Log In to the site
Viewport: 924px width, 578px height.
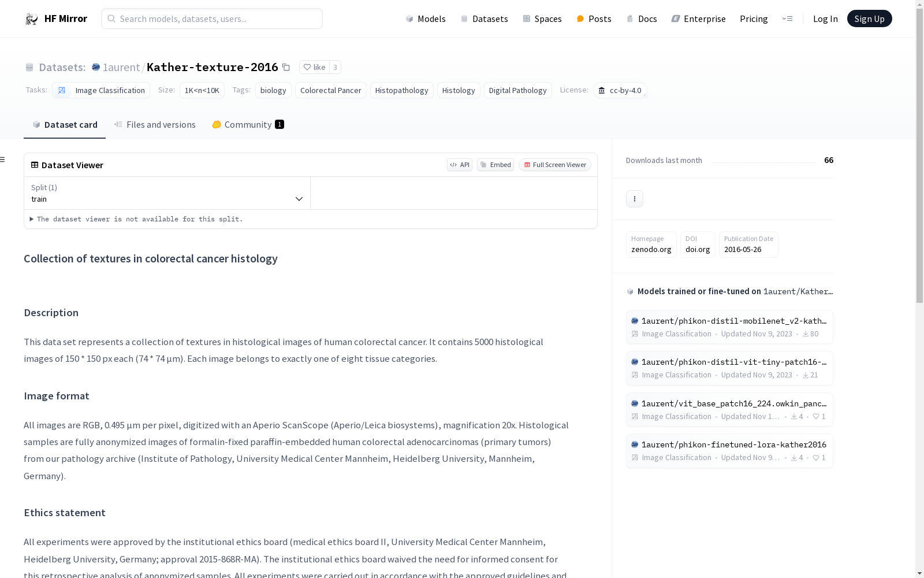coord(825,18)
